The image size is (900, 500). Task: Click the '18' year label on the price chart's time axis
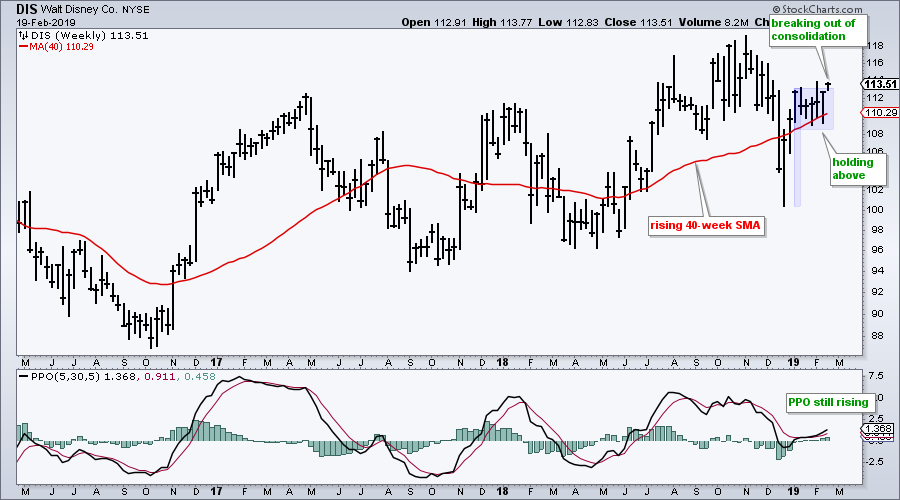(502, 362)
